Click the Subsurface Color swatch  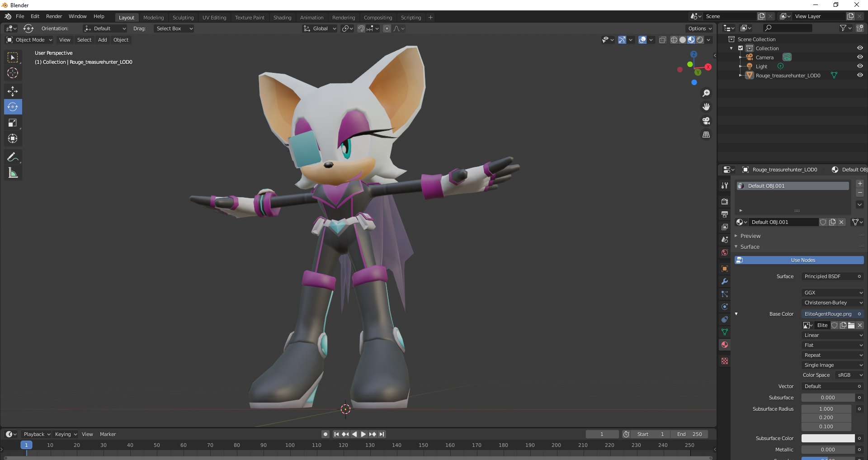point(828,438)
